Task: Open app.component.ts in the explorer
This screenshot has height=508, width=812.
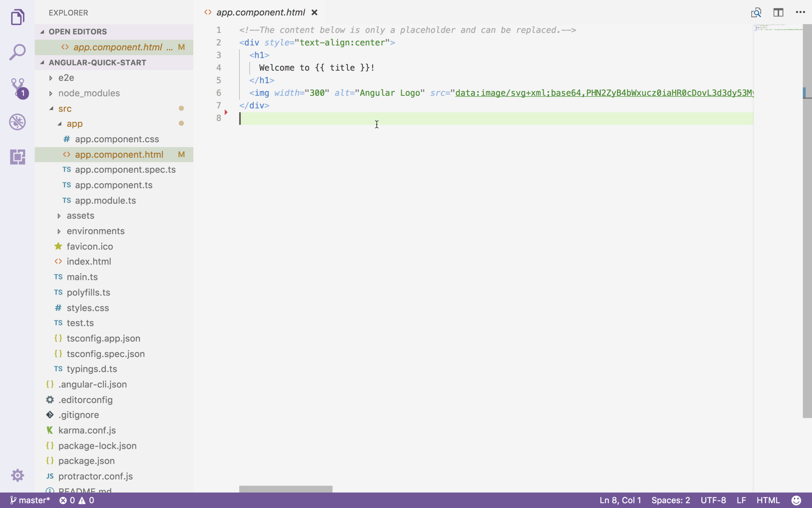Action: tap(114, 185)
